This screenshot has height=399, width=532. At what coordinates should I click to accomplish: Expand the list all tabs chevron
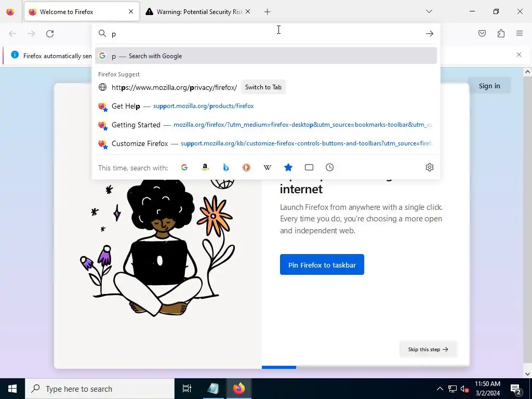pos(429,11)
